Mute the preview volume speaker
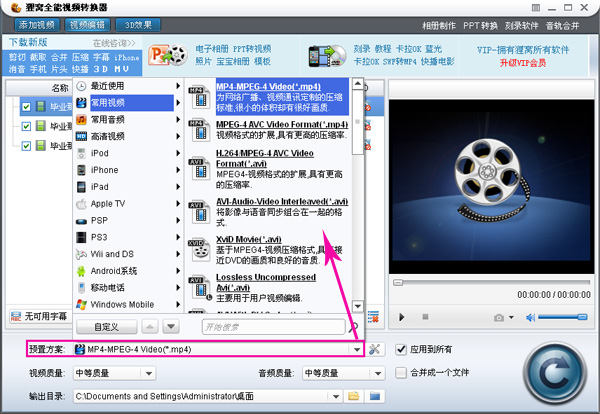The height and width of the screenshot is (414, 600). pyautogui.click(x=530, y=317)
